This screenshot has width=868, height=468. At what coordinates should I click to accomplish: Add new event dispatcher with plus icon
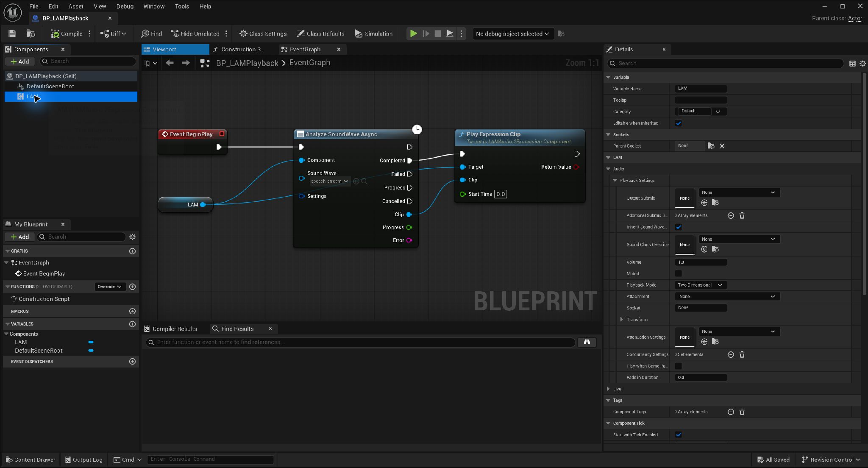[132, 361]
